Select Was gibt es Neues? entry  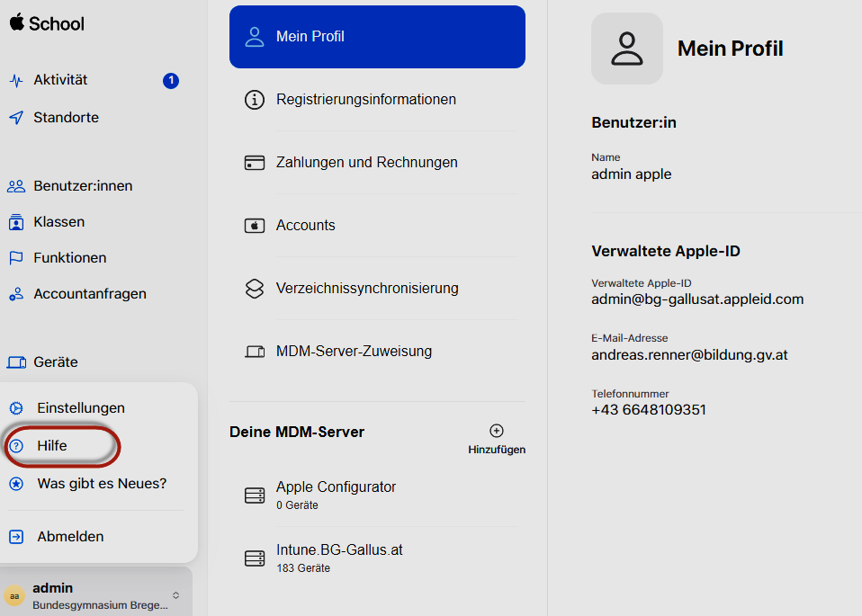101,484
